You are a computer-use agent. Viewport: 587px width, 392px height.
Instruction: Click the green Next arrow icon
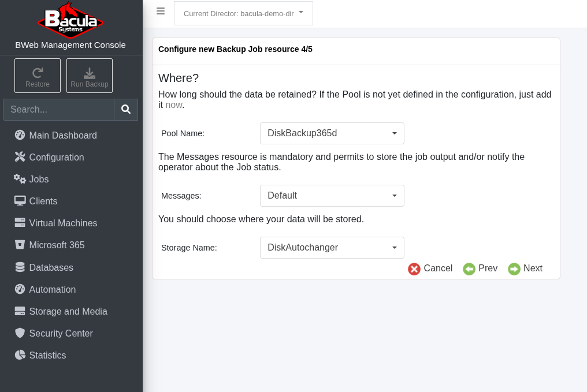tap(514, 269)
